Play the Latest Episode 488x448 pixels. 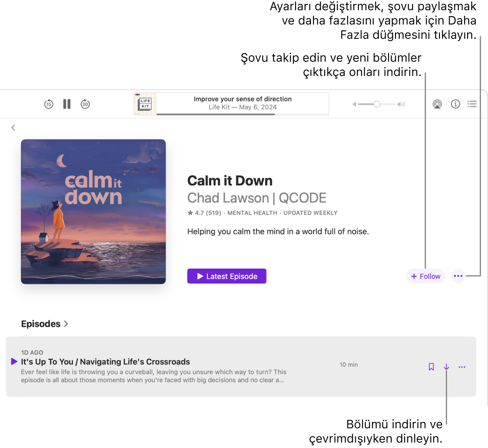click(227, 276)
